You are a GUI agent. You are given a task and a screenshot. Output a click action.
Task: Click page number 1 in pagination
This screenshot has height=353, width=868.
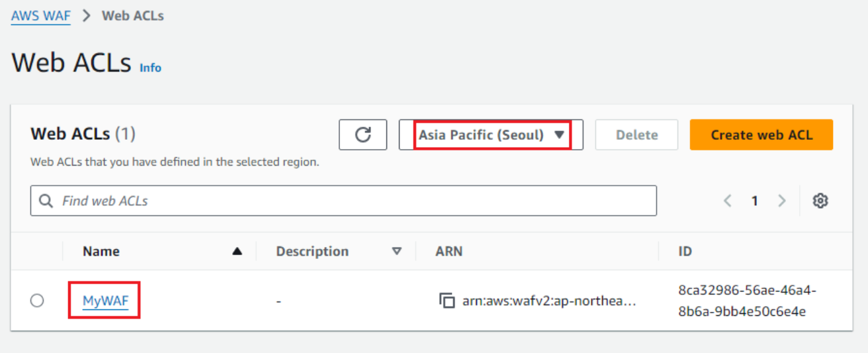click(x=754, y=201)
